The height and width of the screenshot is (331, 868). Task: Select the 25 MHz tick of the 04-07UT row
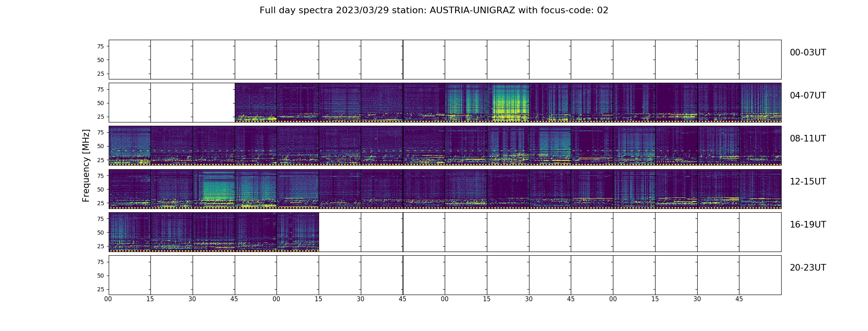click(100, 117)
